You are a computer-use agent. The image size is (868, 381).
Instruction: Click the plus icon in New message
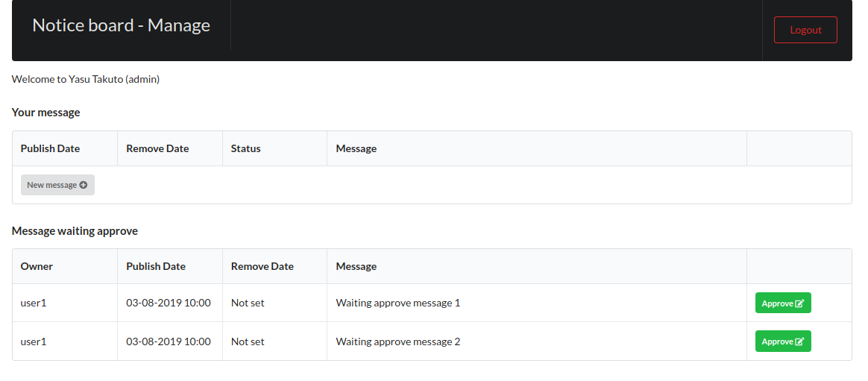[x=84, y=185]
